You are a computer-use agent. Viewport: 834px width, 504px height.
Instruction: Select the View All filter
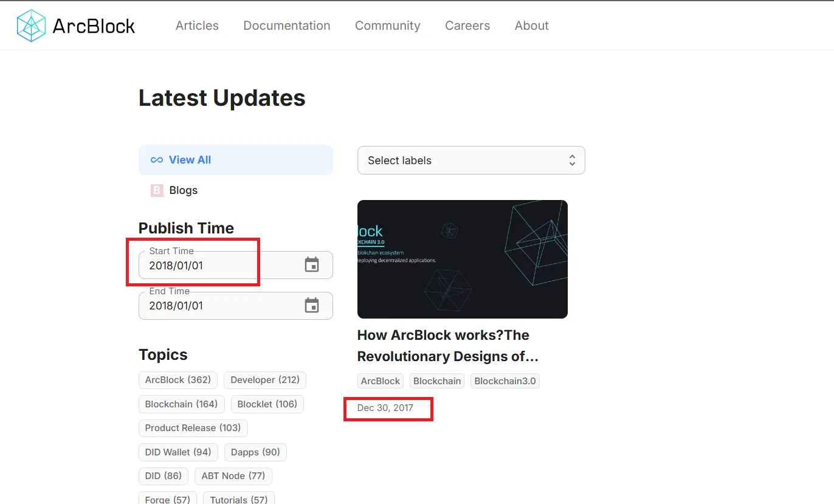tap(236, 160)
